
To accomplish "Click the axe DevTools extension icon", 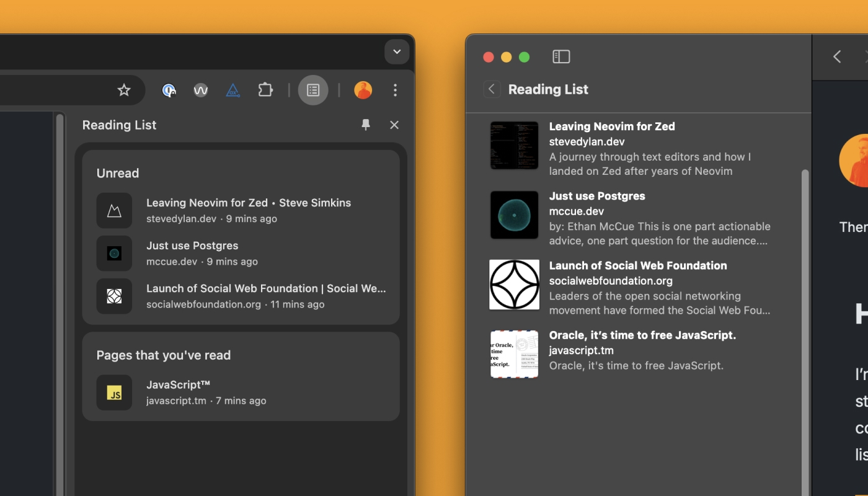I will (232, 90).
